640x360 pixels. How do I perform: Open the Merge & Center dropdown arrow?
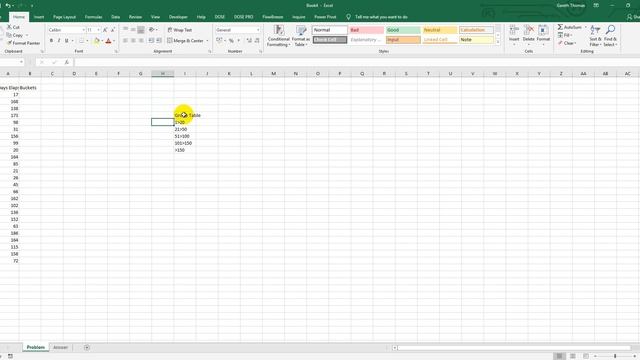pyautogui.click(x=207, y=41)
